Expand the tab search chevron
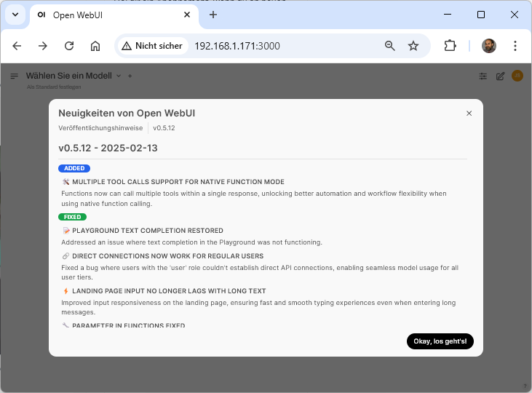Image resolution: width=532 pixels, height=393 pixels. 15,15
